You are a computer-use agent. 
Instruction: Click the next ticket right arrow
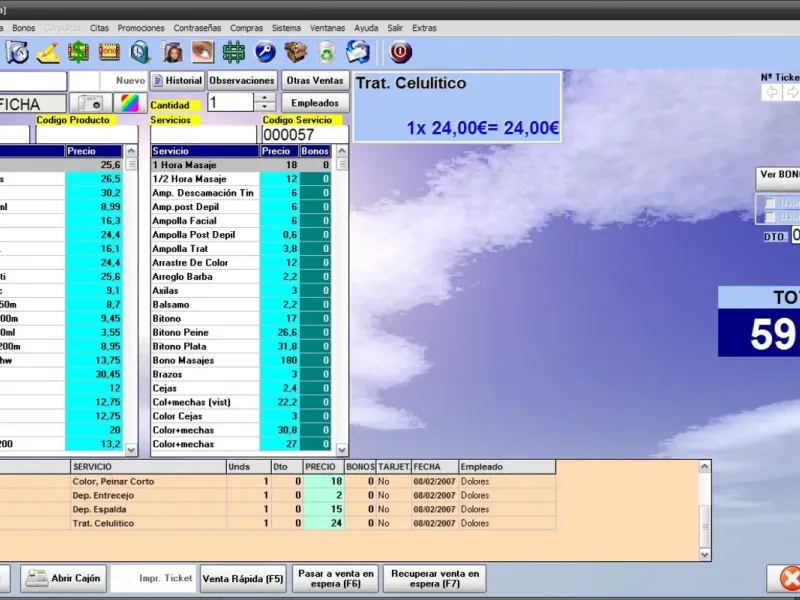792,92
